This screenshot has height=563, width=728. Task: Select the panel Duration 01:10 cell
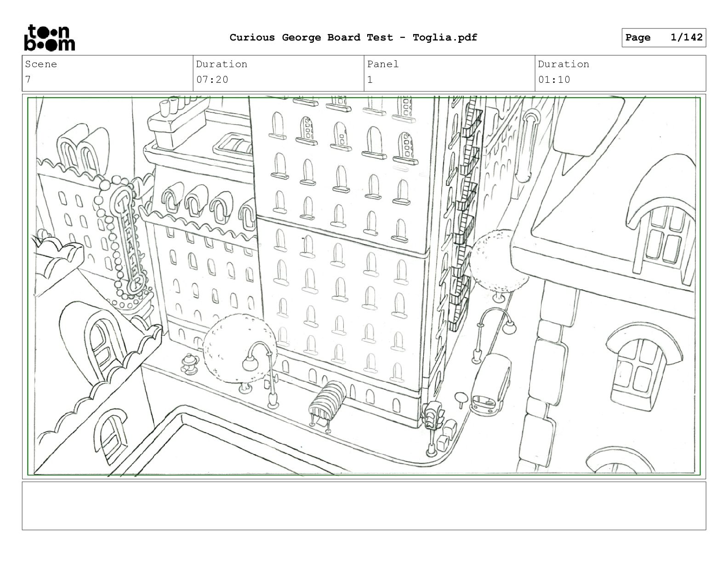point(620,73)
